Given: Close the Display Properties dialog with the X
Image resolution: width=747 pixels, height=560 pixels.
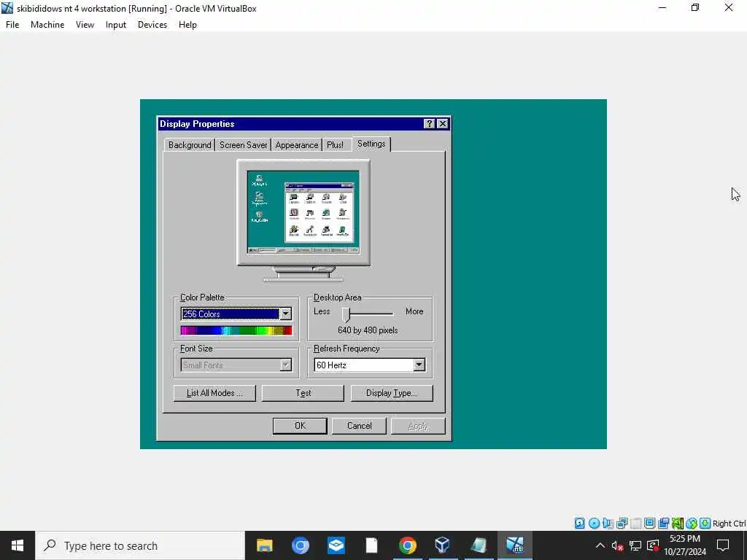Looking at the screenshot, I should click(443, 124).
